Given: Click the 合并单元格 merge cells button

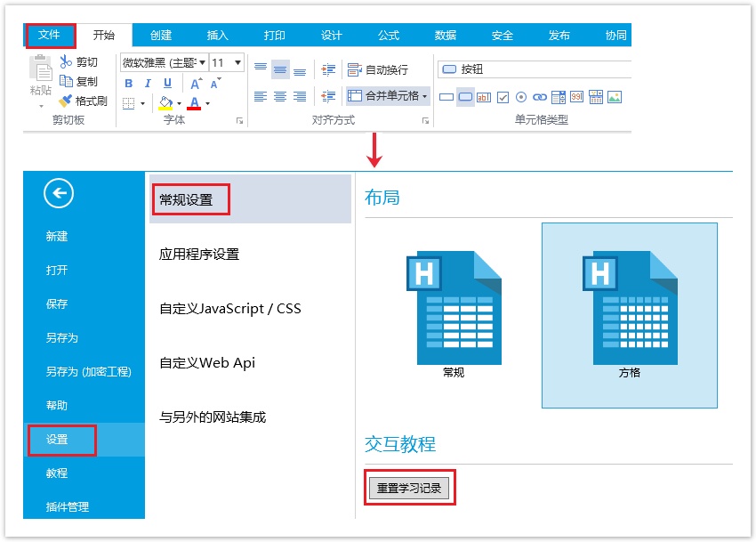Looking at the screenshot, I should [x=383, y=96].
